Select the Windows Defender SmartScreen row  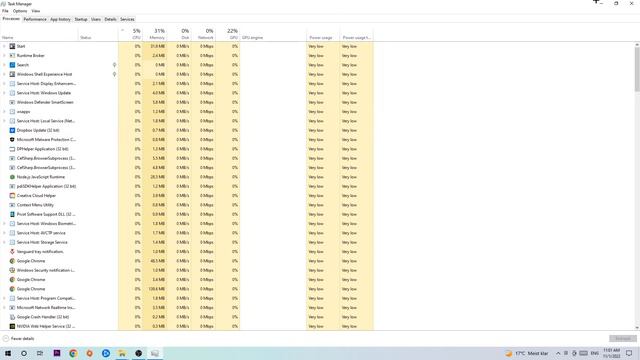tap(187, 102)
